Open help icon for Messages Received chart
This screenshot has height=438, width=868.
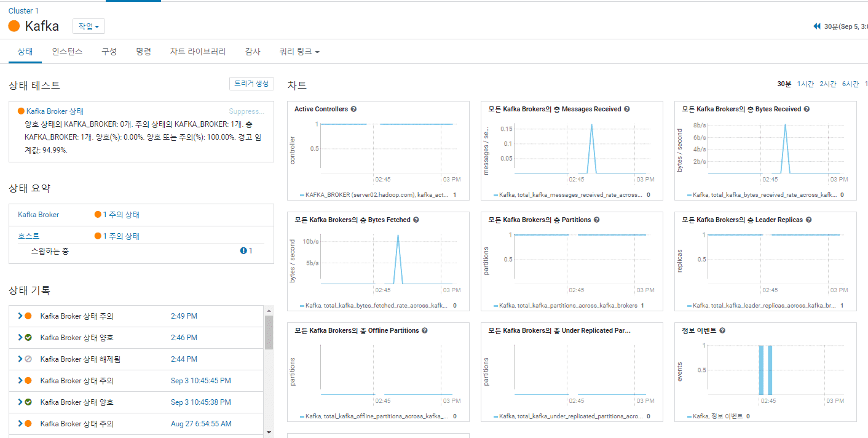(x=627, y=109)
